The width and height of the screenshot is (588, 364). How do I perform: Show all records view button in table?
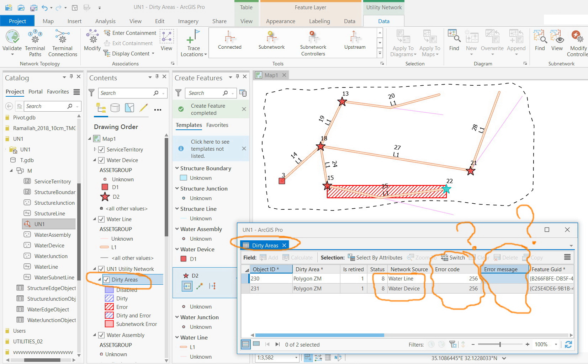point(245,344)
